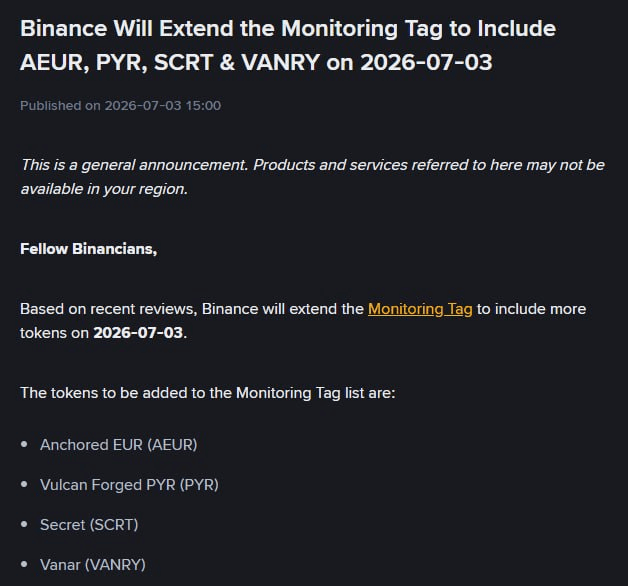Select the Anchored EUR (AEUR) list item
628x586 pixels.
point(119,445)
